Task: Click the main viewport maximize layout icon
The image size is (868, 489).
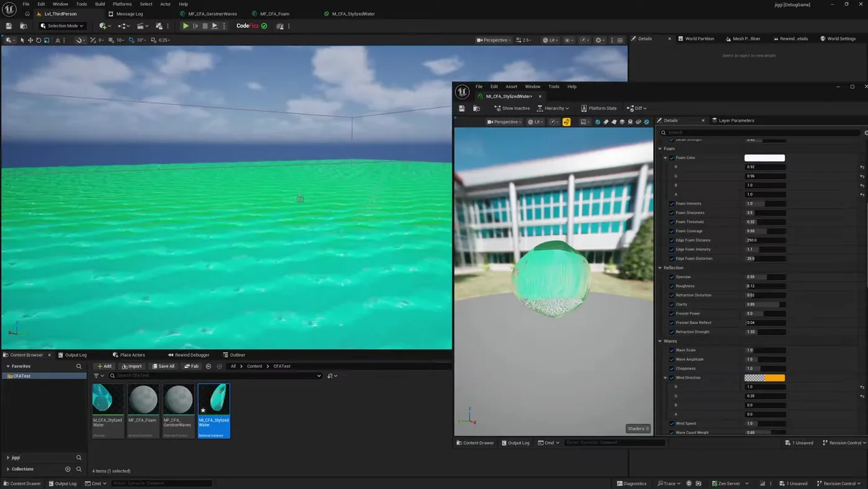Action: 620,40
